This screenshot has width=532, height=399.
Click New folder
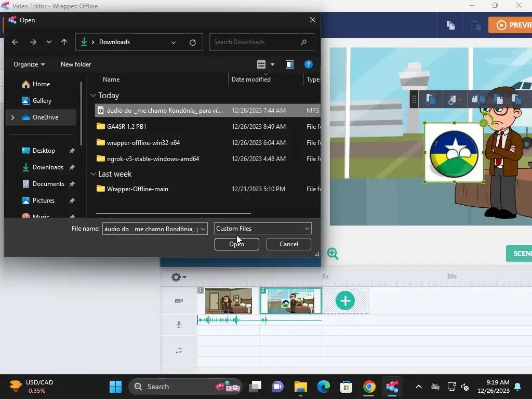click(x=76, y=64)
